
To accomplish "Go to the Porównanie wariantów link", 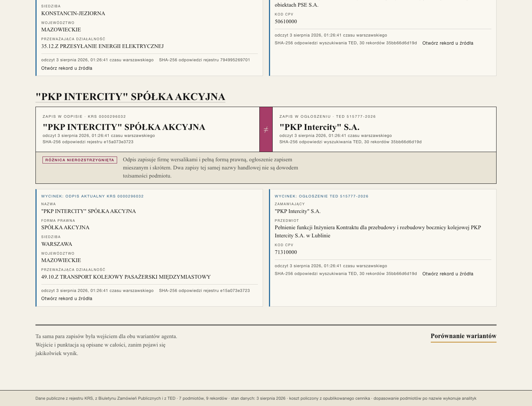I will tap(463, 336).
